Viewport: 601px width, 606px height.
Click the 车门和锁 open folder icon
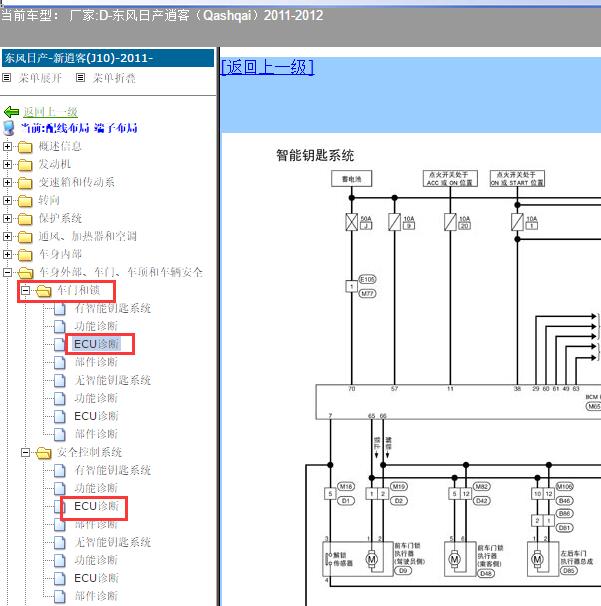[44, 291]
